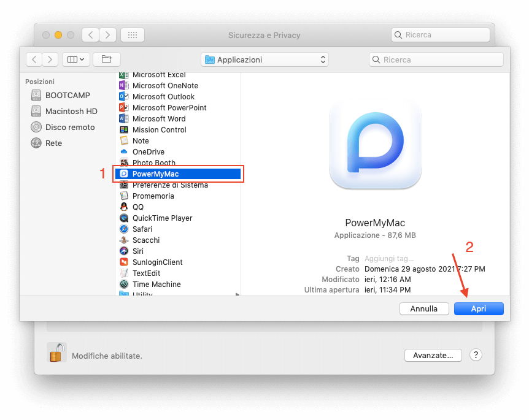Image resolution: width=529 pixels, height=420 pixels.
Task: Go forward in Sicurezza e Privacy window
Action: click(x=107, y=35)
